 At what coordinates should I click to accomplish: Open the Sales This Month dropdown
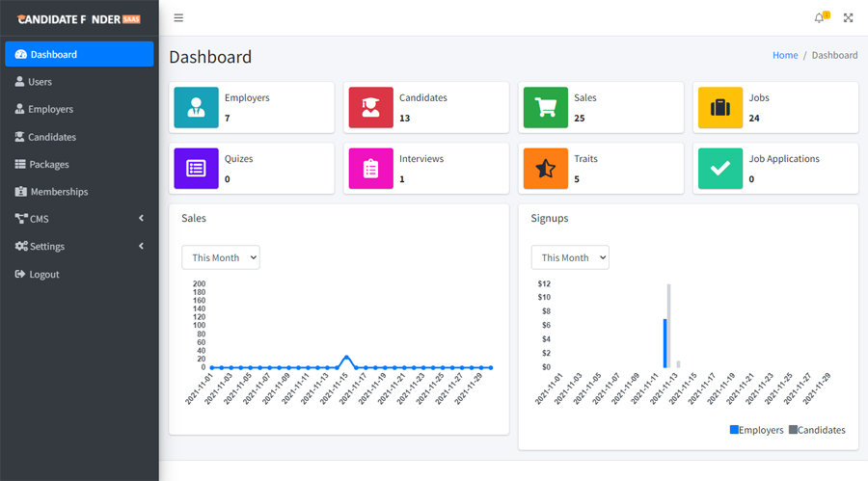tap(221, 257)
